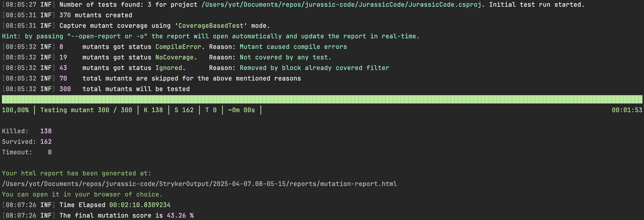Click the green mutation testing progress bar
This screenshot has height=220, width=644.
coord(322,99)
